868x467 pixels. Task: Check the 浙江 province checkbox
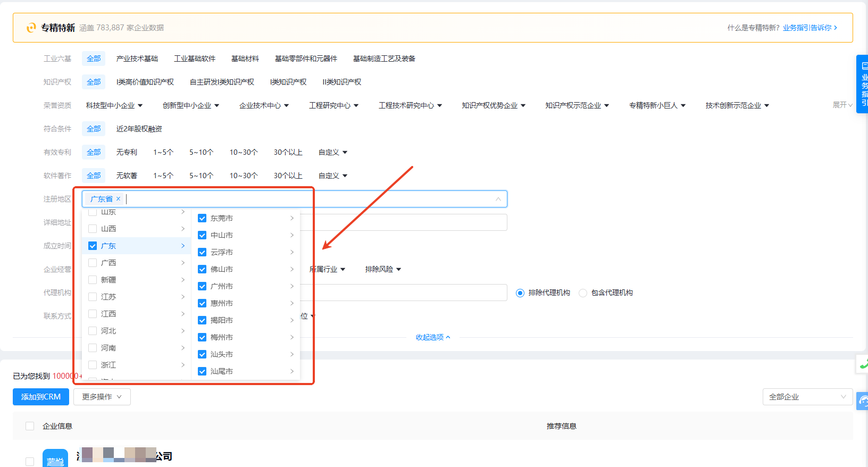(93, 365)
